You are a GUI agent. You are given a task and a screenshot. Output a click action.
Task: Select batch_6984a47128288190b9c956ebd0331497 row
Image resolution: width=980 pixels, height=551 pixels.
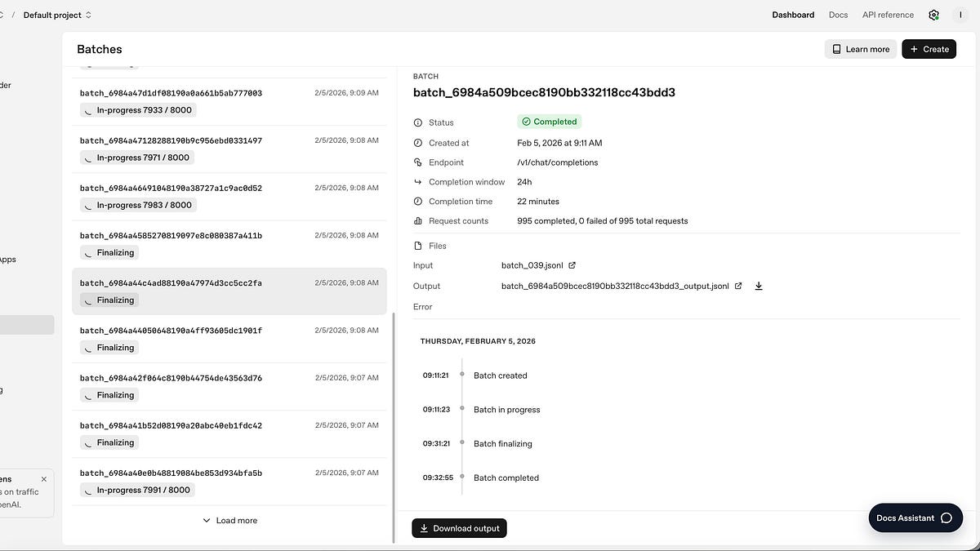click(229, 149)
